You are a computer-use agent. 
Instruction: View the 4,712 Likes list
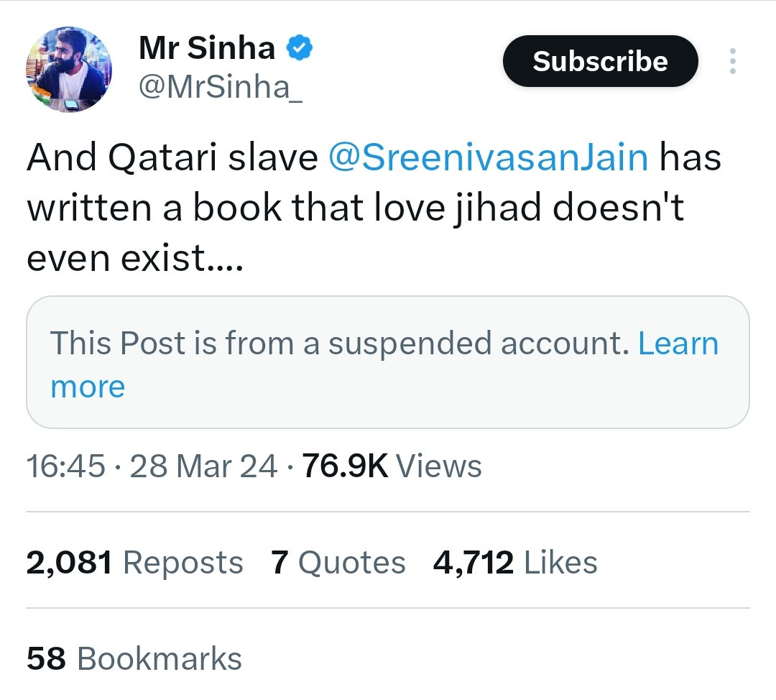[x=515, y=563]
